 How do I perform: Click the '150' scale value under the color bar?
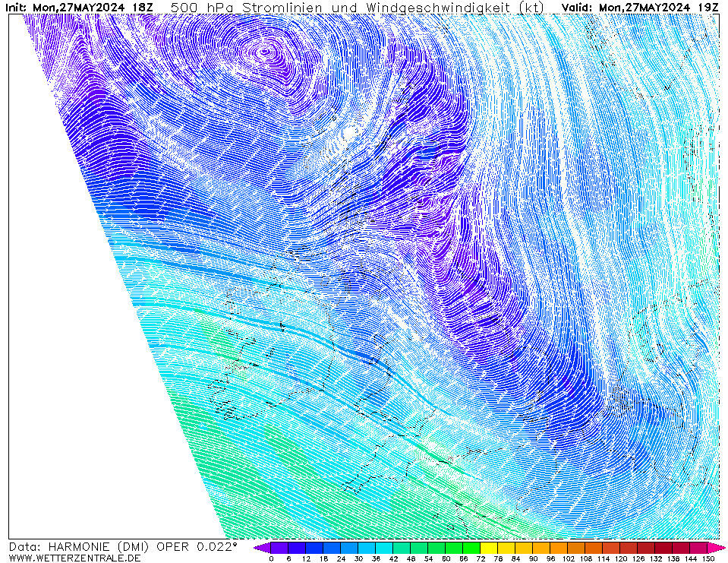point(708,558)
